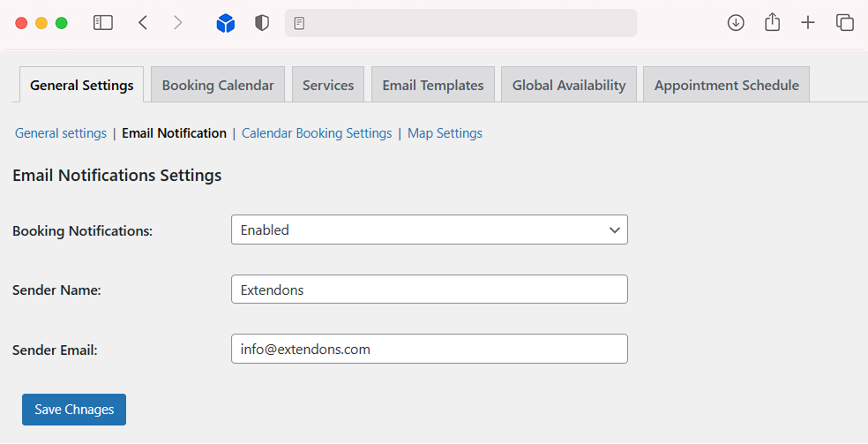Select the Email Templates tab

tap(432, 86)
